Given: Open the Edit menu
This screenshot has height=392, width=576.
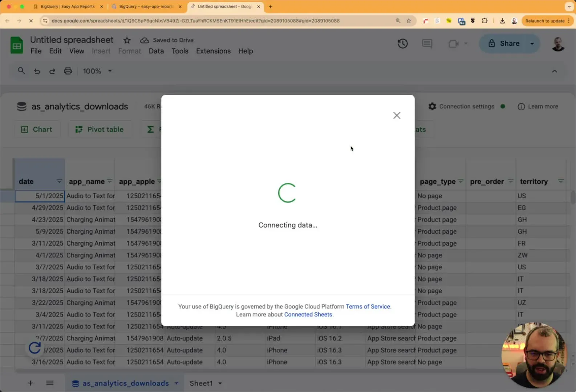Looking at the screenshot, I should [x=55, y=51].
